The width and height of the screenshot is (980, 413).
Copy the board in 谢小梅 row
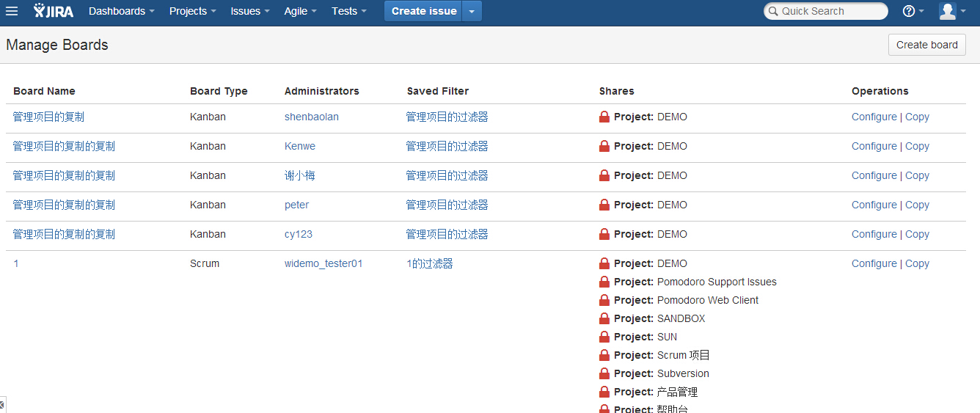(917, 175)
